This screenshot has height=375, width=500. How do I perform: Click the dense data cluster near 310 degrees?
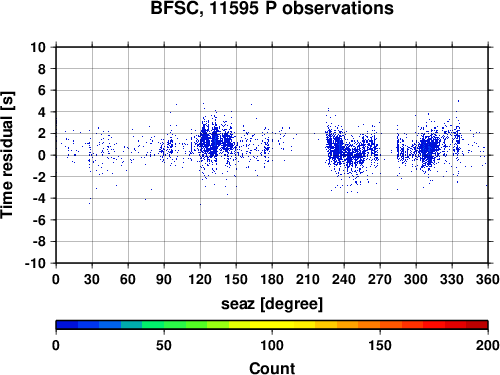428,148
